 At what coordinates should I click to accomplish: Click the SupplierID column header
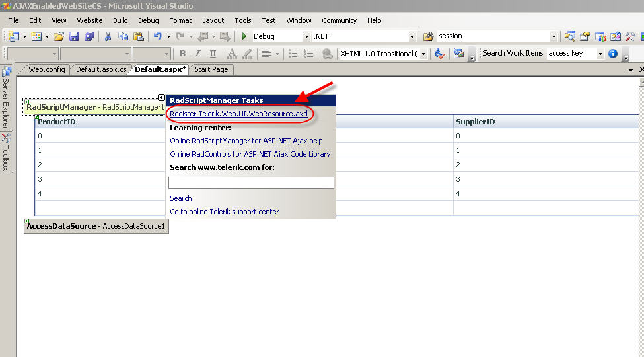pos(475,122)
